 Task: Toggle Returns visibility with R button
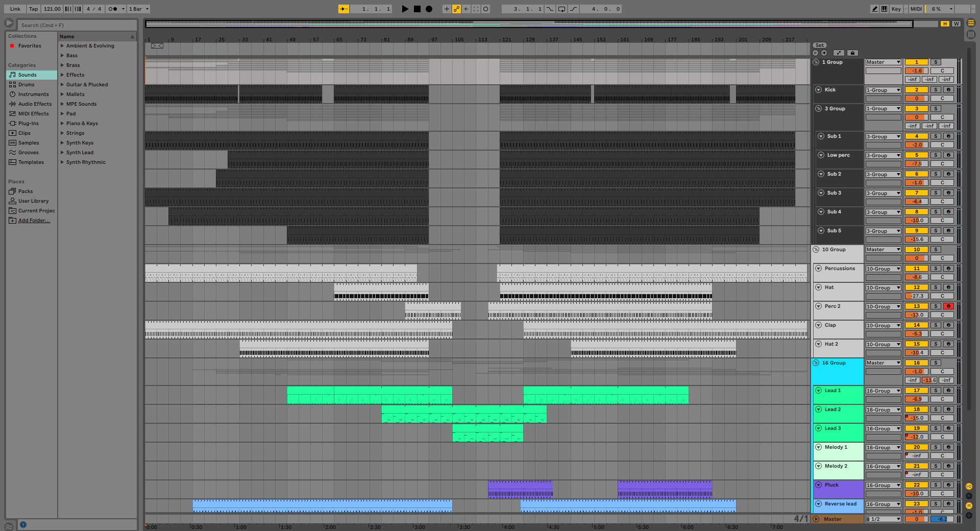pos(969,496)
